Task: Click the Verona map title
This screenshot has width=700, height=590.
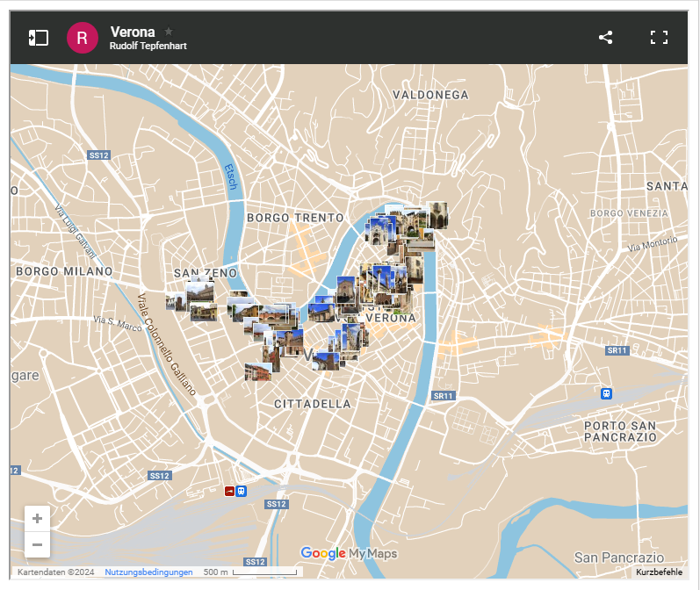Action: [x=133, y=32]
